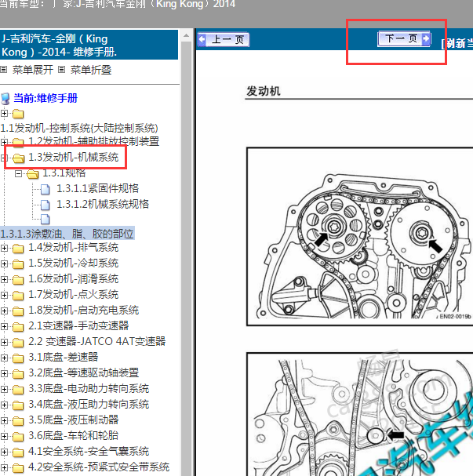Open 1.3.1.1紧固件规格 page
Viewport: 473px width, 476px height.
pyautogui.click(x=98, y=188)
